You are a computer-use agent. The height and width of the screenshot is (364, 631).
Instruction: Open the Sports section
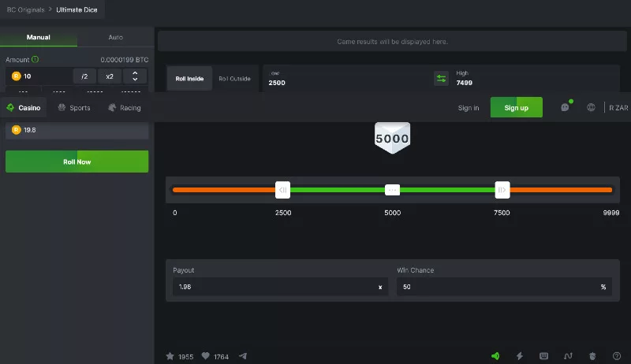74,108
